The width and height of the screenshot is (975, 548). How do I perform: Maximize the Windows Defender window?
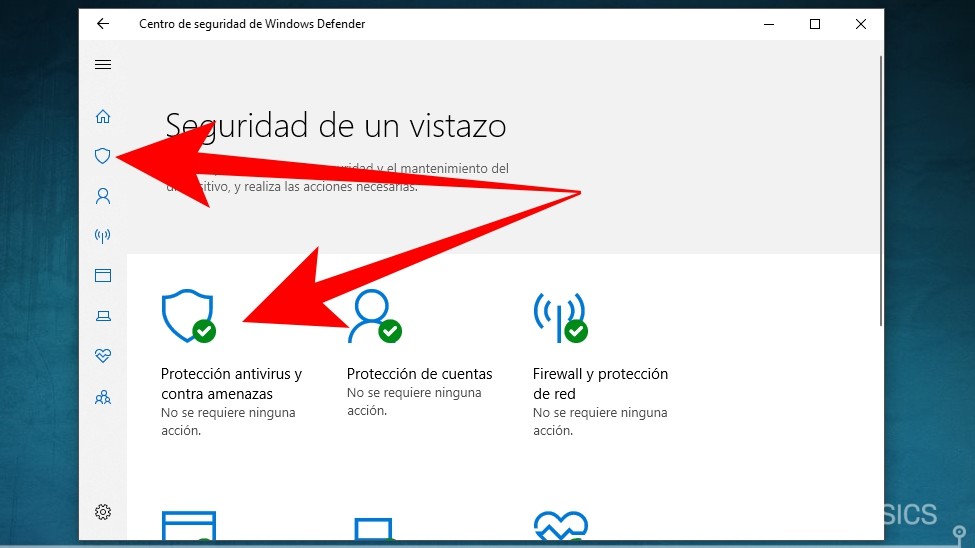(815, 24)
